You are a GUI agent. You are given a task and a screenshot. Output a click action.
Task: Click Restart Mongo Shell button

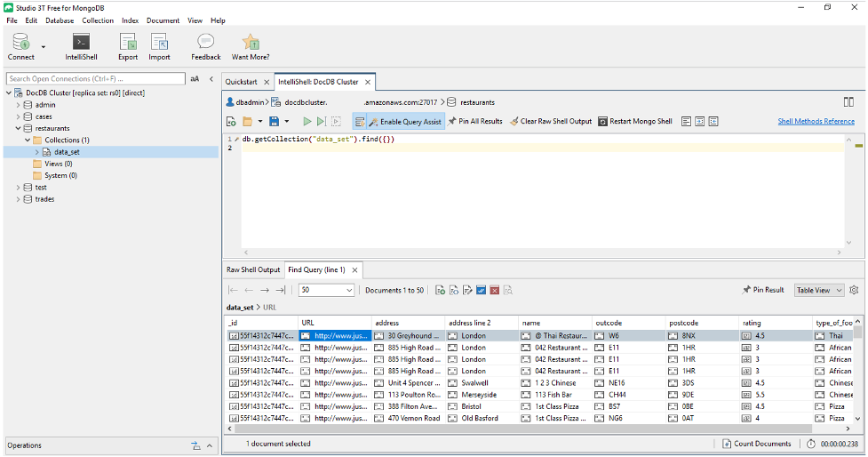[x=634, y=121]
